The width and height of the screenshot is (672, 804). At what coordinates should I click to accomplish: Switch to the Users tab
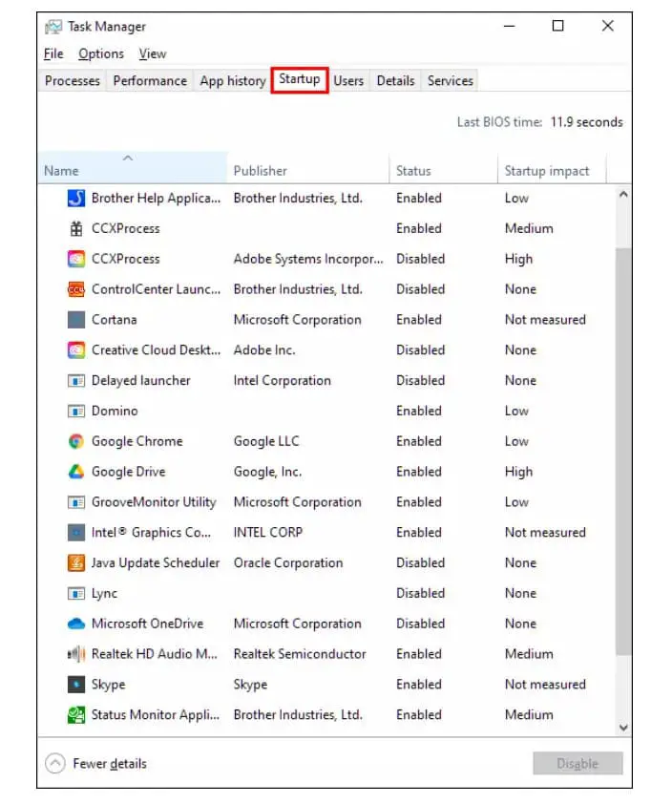coord(348,81)
